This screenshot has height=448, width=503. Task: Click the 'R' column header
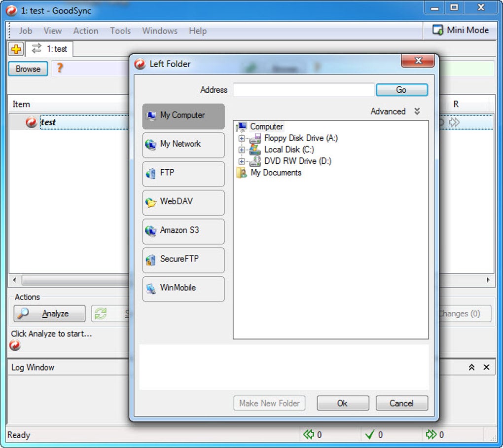click(x=456, y=104)
